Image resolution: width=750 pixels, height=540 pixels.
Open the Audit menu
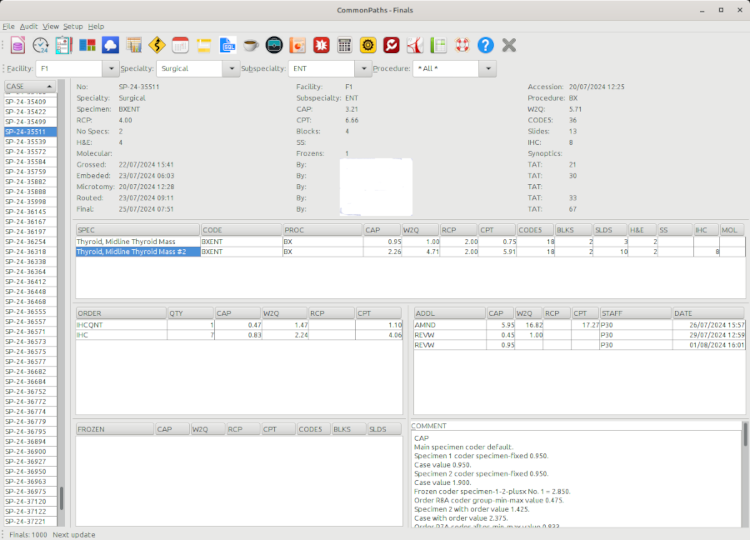coord(28,26)
